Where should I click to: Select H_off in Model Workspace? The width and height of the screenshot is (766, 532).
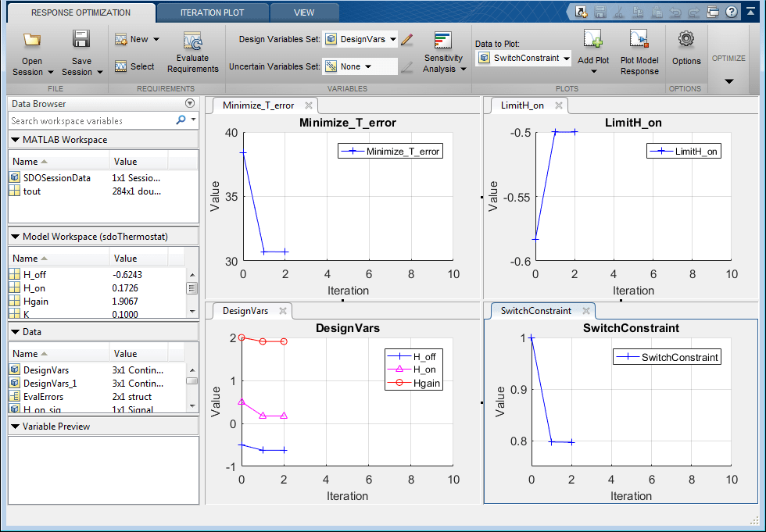(97, 275)
